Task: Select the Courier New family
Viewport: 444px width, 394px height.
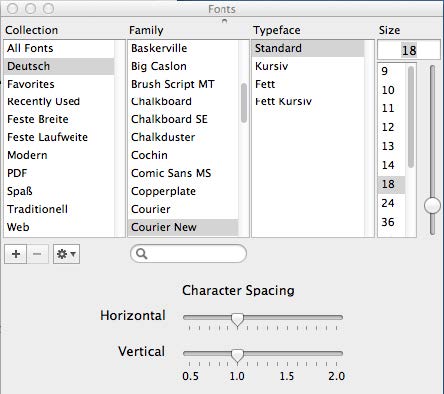Action: [183, 227]
